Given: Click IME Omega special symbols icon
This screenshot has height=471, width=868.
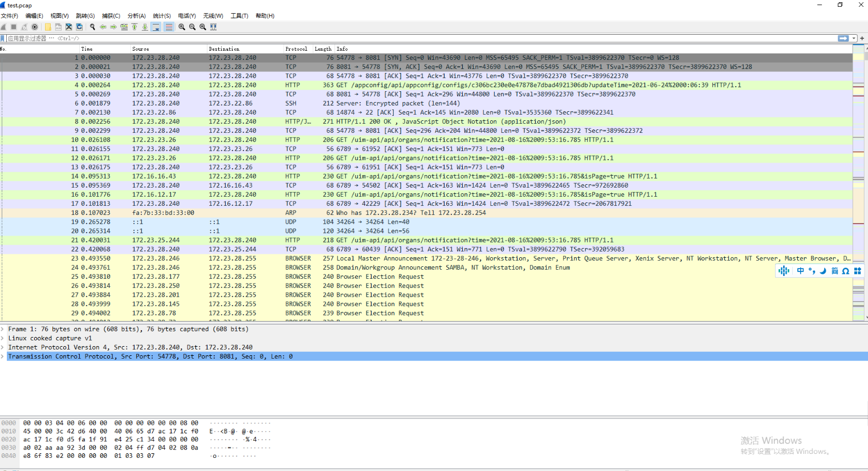Looking at the screenshot, I should click(x=846, y=271).
